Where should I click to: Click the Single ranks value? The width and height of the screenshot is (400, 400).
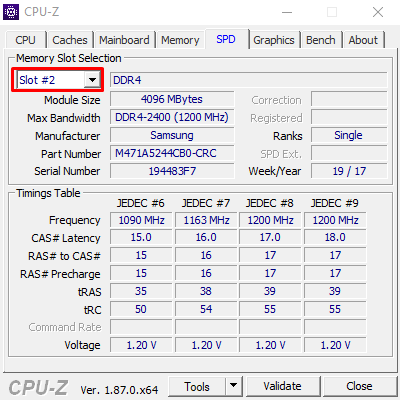tap(349, 135)
